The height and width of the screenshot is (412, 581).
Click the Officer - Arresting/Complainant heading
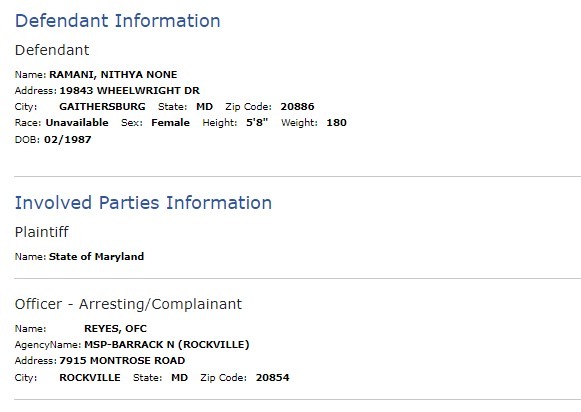click(x=128, y=304)
